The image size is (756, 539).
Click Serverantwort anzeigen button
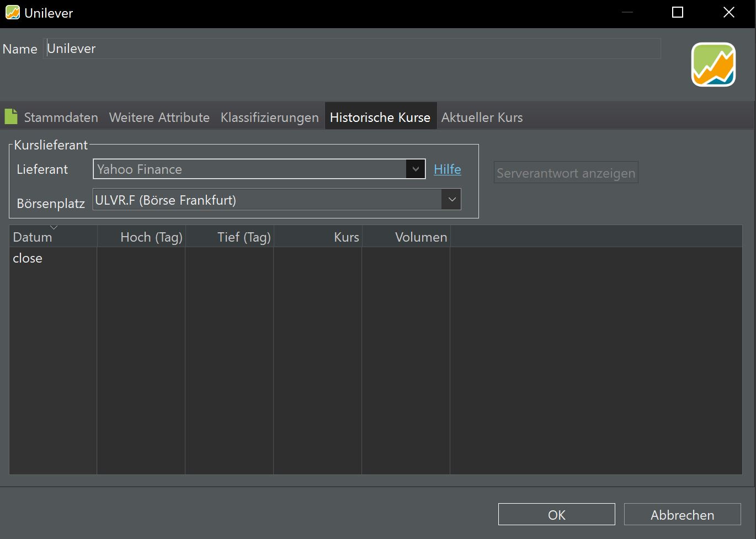(566, 173)
